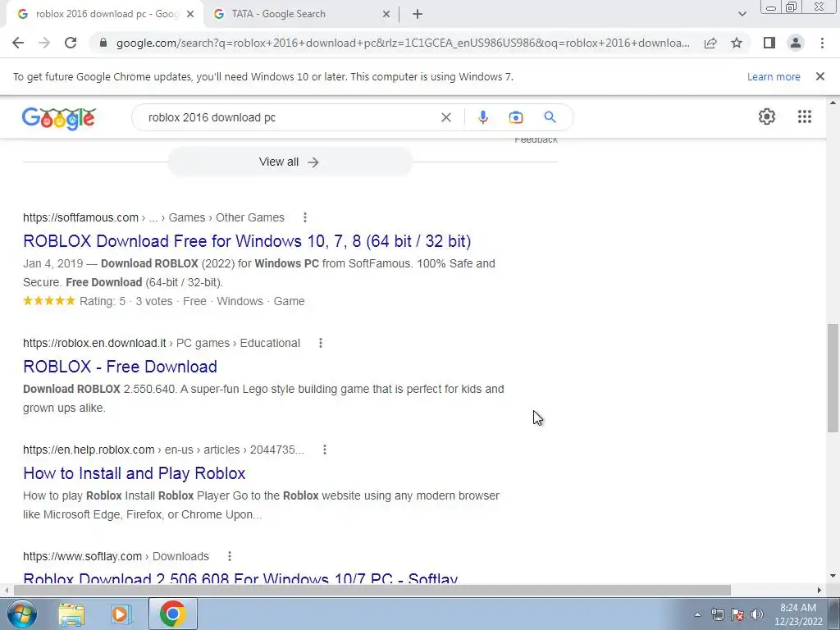Viewport: 840px width, 630px height.
Task: Switch to the TATA - Google Search tab
Action: 302,15
